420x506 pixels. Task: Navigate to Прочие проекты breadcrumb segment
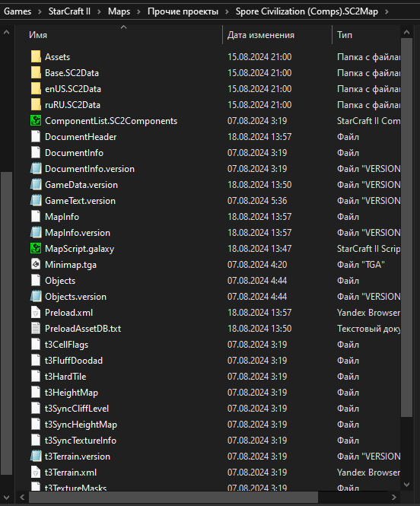point(183,11)
